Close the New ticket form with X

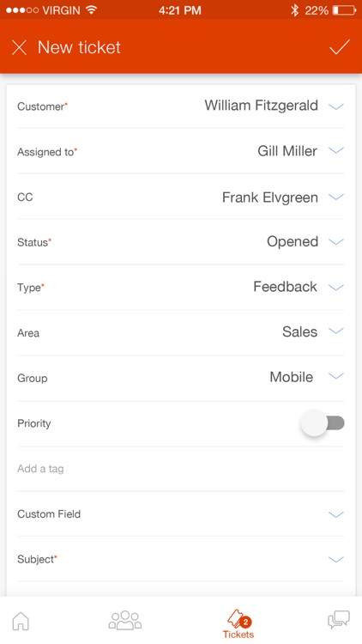(x=19, y=47)
